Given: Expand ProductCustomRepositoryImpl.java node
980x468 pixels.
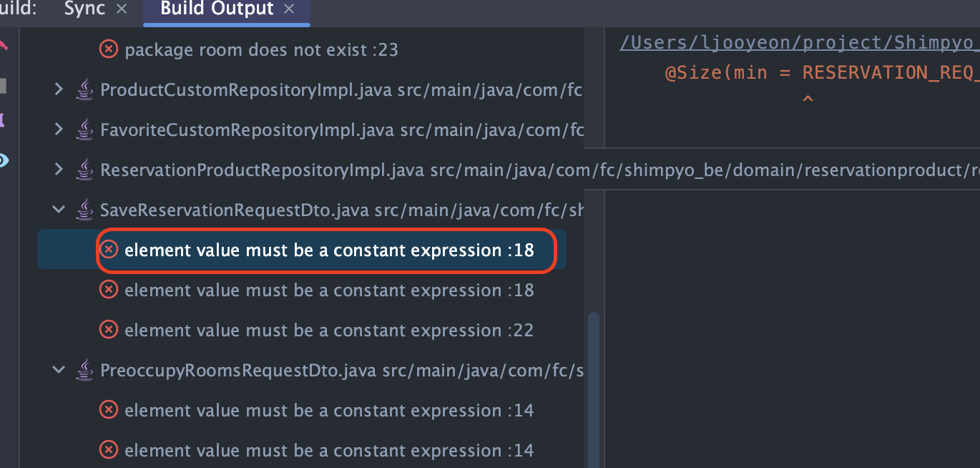Looking at the screenshot, I should click(59, 89).
